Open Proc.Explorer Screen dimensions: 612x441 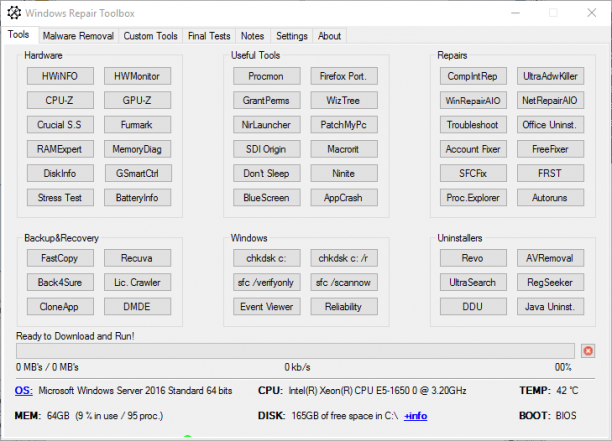tap(473, 197)
